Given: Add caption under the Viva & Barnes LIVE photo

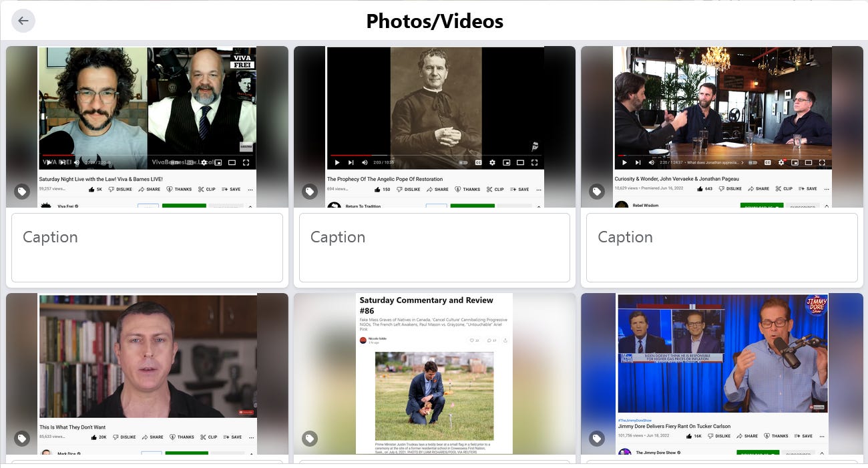Looking at the screenshot, I should (x=147, y=248).
